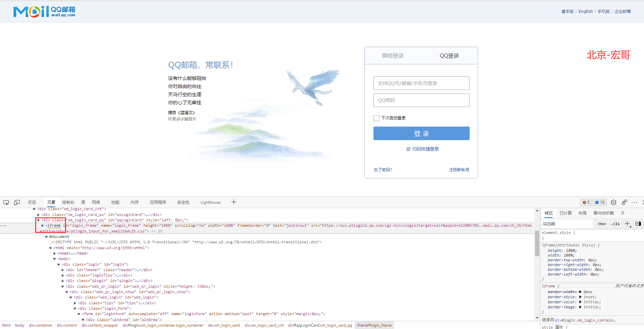
Task: Open the DevTools customize menu with three dots
Action: pyautogui.click(x=635, y=202)
